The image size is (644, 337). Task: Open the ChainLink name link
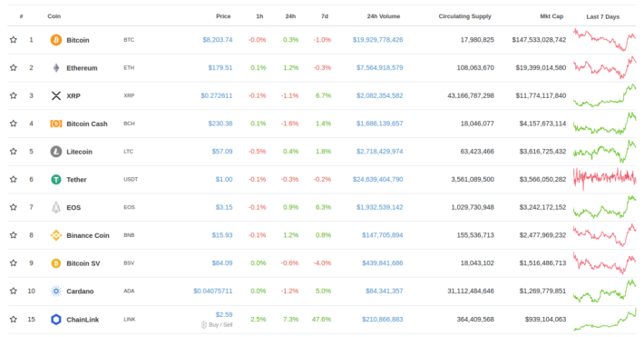83,320
